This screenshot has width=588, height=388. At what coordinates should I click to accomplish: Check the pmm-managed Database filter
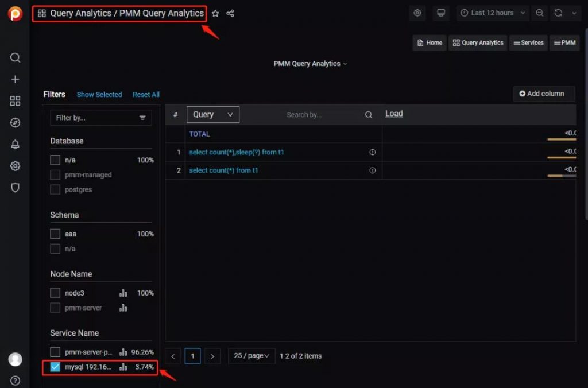tap(55, 174)
